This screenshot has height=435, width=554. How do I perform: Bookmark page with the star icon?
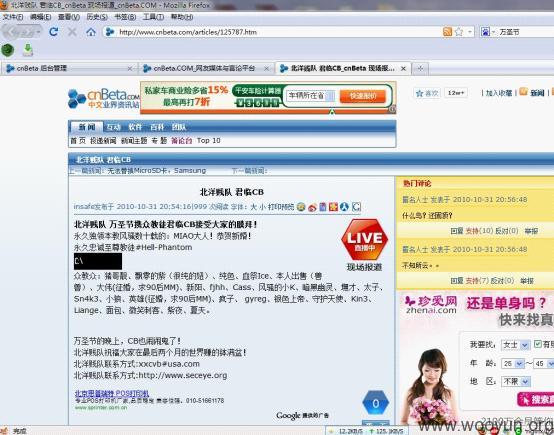tap(459, 32)
